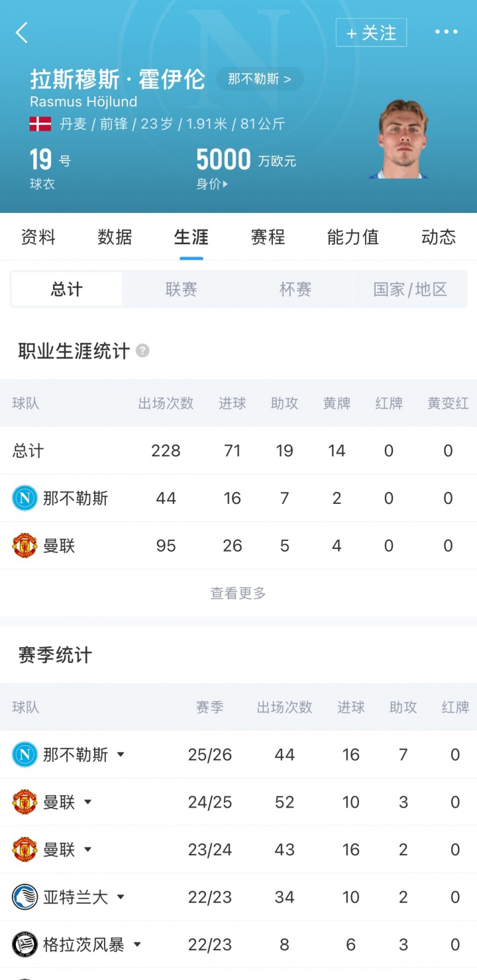Open the three-dot more options menu

(x=446, y=32)
